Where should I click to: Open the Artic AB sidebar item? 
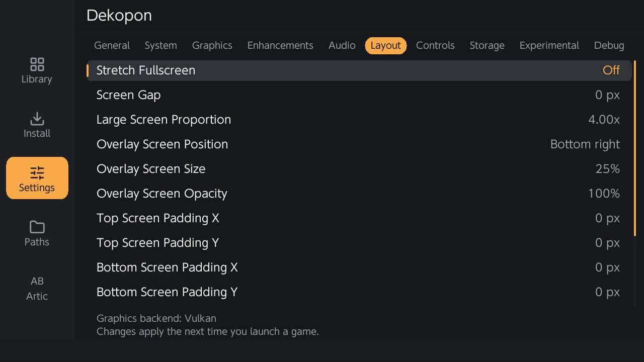point(37,288)
